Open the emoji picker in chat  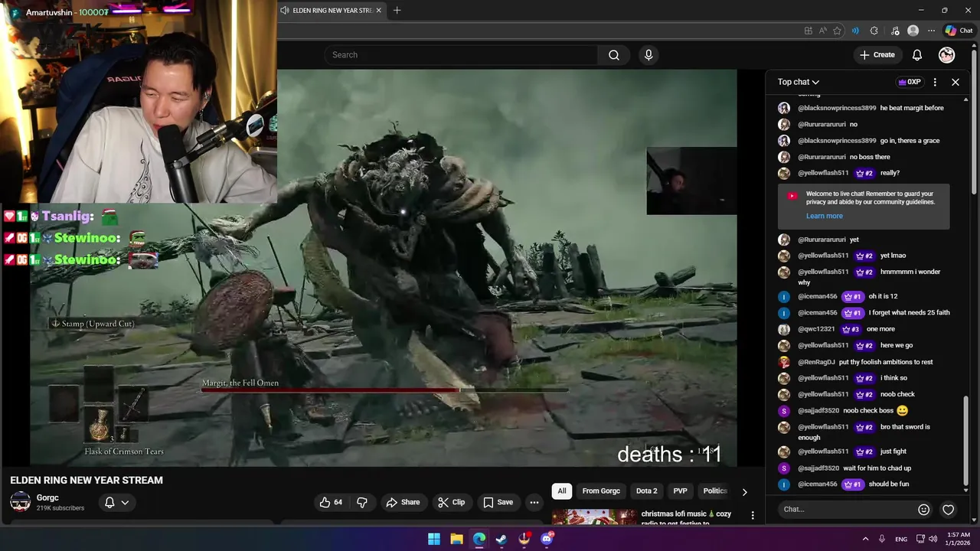(x=923, y=510)
